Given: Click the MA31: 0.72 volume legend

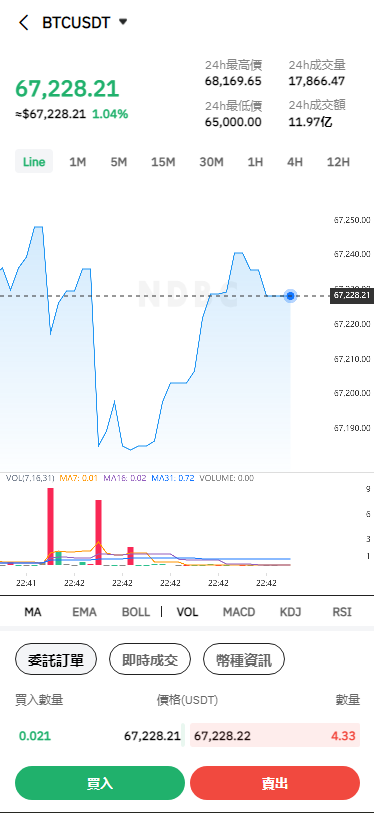Looking at the screenshot, I should coord(173,478).
